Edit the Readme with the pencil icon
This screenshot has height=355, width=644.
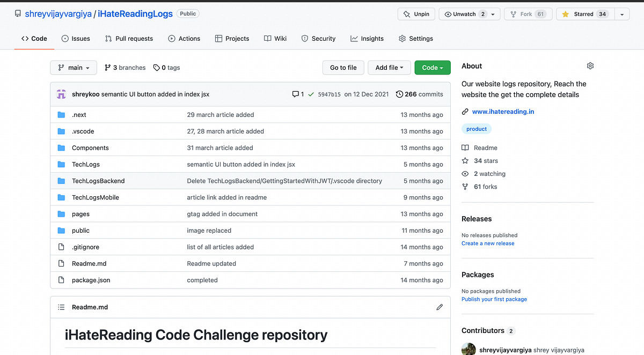click(x=440, y=307)
